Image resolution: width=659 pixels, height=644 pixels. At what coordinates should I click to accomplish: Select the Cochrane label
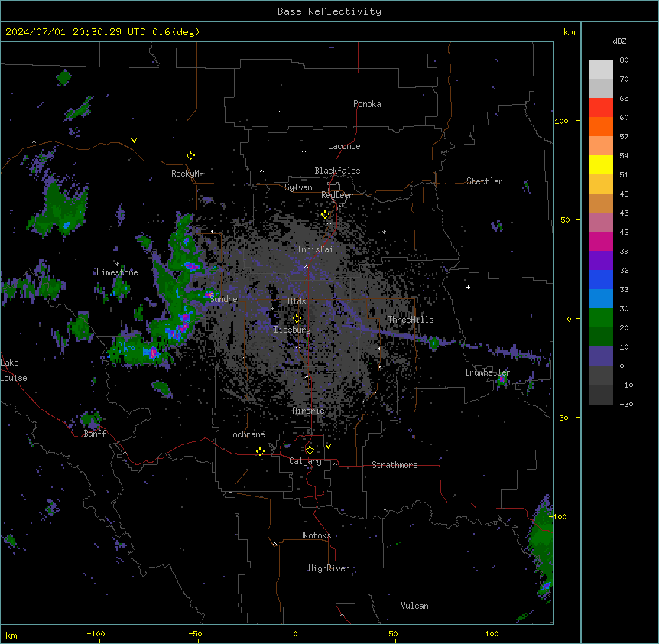246,434
